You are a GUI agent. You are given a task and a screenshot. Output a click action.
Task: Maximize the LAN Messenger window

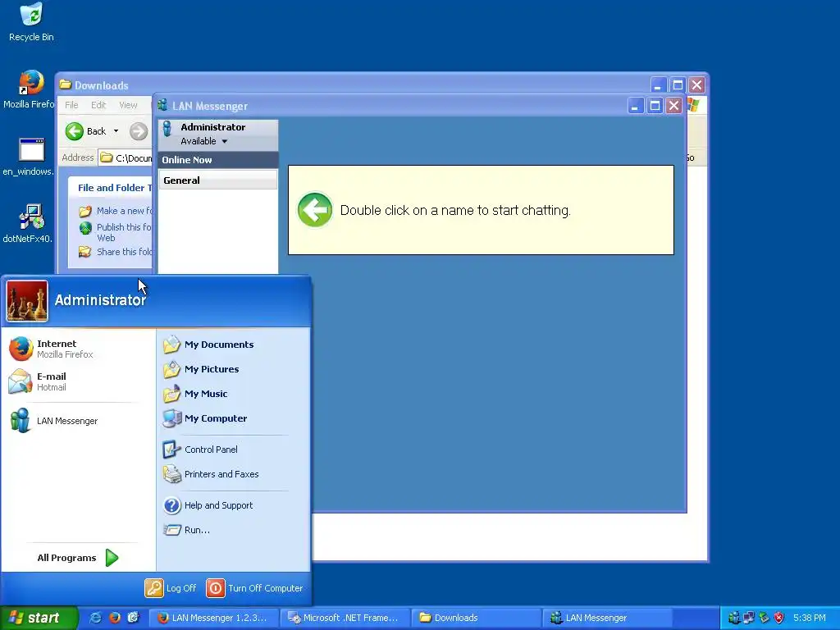click(655, 106)
